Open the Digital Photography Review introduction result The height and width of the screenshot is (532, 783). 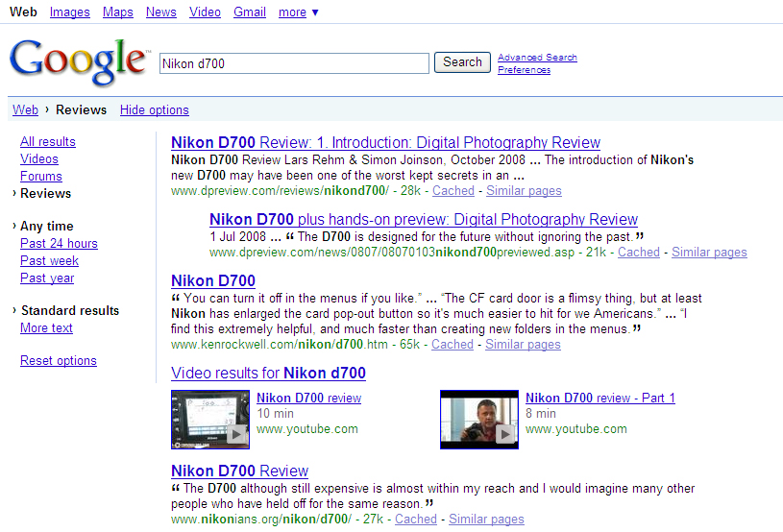[372, 143]
